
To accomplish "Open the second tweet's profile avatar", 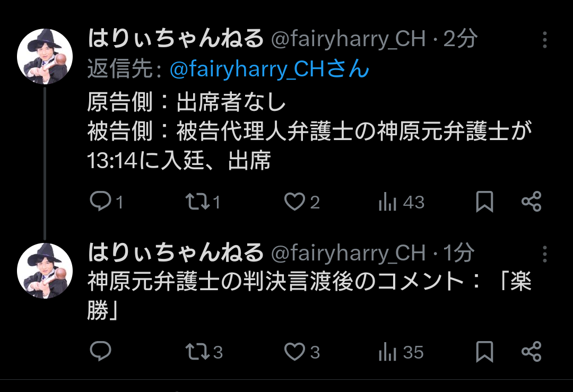I will tap(45, 271).
